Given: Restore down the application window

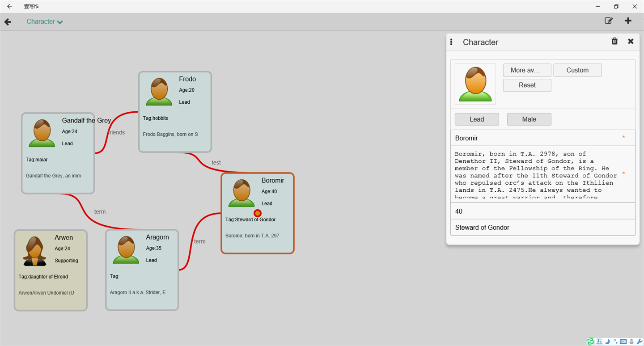Looking at the screenshot, I should pos(616,6).
